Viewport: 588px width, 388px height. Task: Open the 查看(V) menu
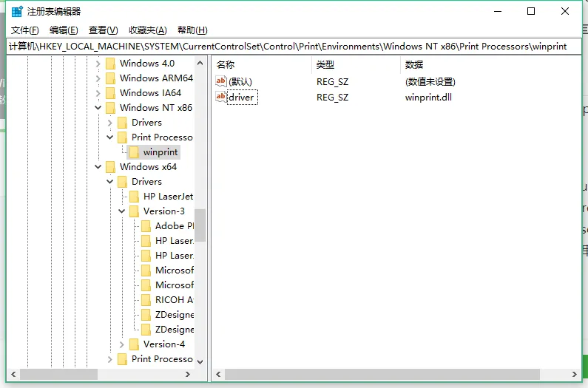pyautogui.click(x=103, y=30)
